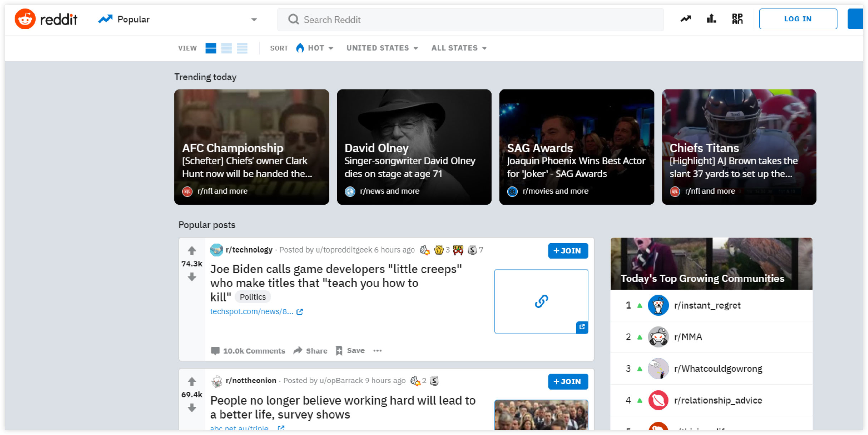868x435 pixels.
Task: Open the link thumbnail of the Biden post
Action: (x=541, y=301)
